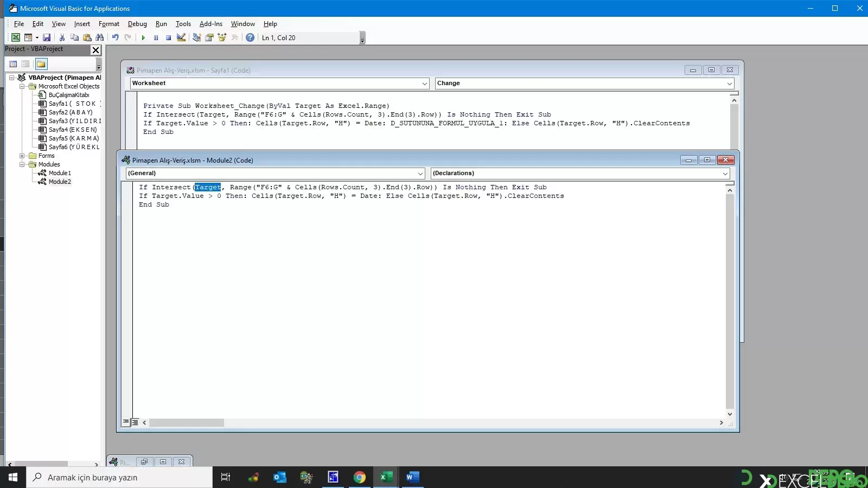The height and width of the screenshot is (488, 868).
Task: Open the Insert object dropdown arrow in toolbar
Action: click(37, 37)
